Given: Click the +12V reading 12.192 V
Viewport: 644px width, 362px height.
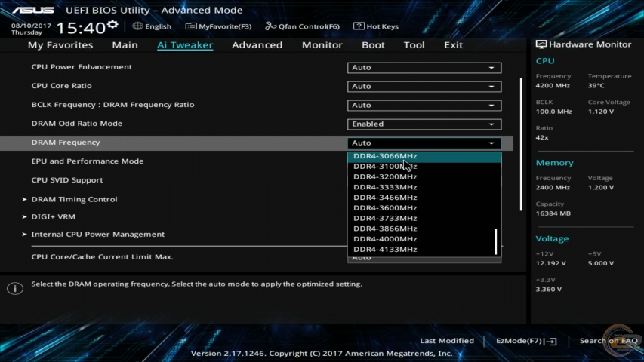Looking at the screenshot, I should pyautogui.click(x=551, y=263).
